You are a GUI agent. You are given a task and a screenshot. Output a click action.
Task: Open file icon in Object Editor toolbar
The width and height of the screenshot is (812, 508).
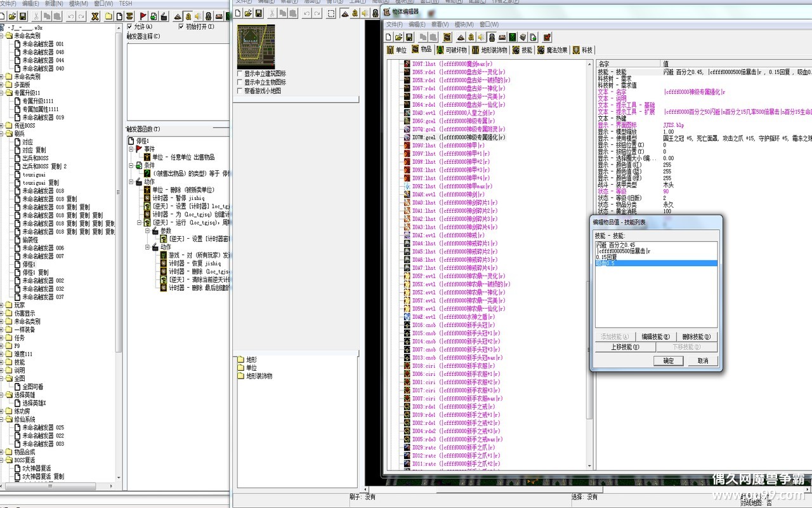coord(398,37)
